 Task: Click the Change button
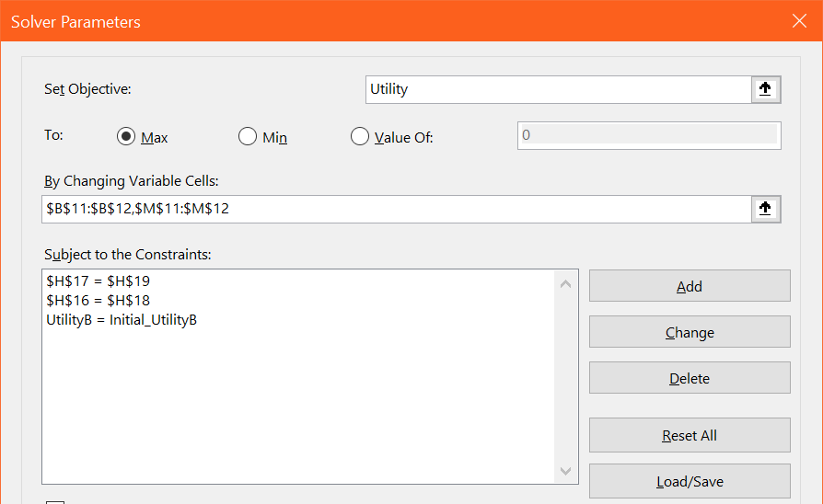[x=690, y=332]
